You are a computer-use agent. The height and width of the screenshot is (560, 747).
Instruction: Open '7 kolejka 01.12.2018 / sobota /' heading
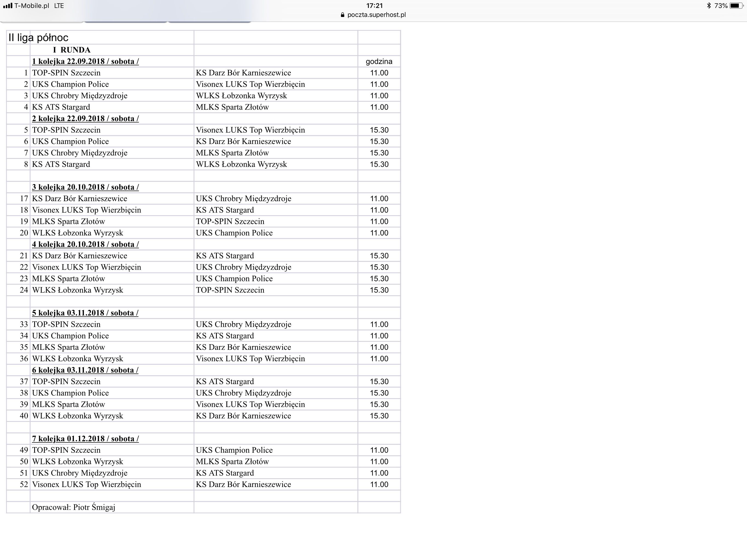point(85,438)
